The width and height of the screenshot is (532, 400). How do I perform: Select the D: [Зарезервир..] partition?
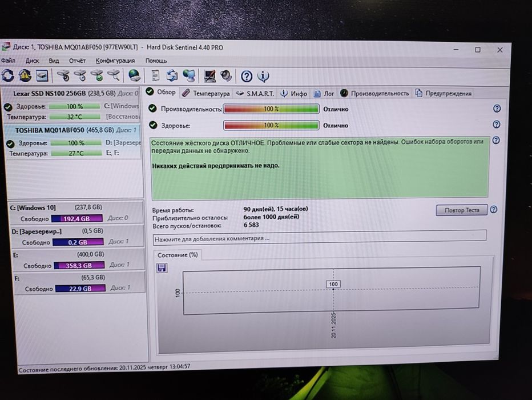tap(76, 237)
